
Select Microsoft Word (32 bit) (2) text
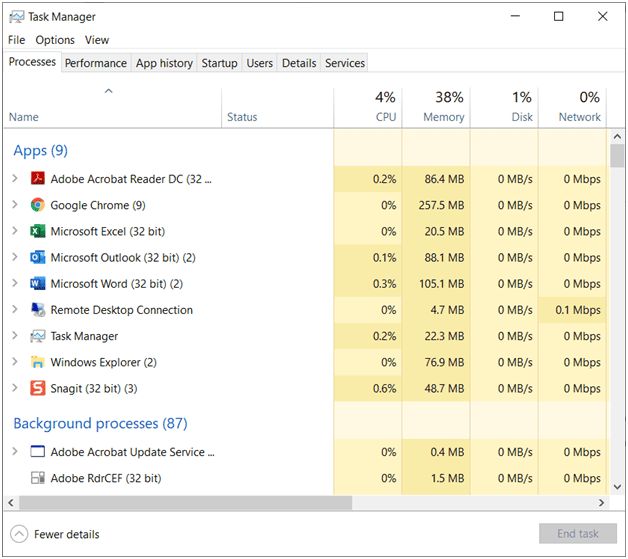[117, 284]
